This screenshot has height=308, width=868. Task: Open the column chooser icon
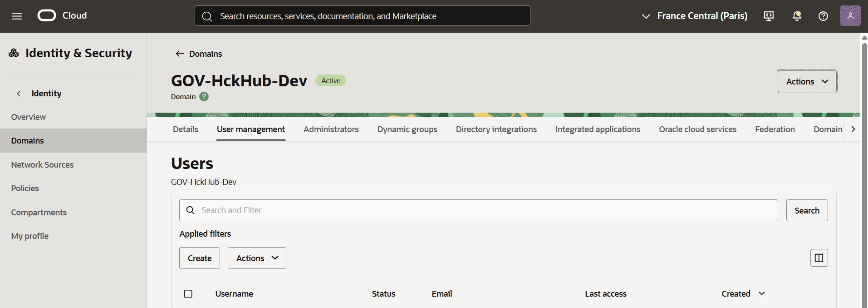coord(819,258)
